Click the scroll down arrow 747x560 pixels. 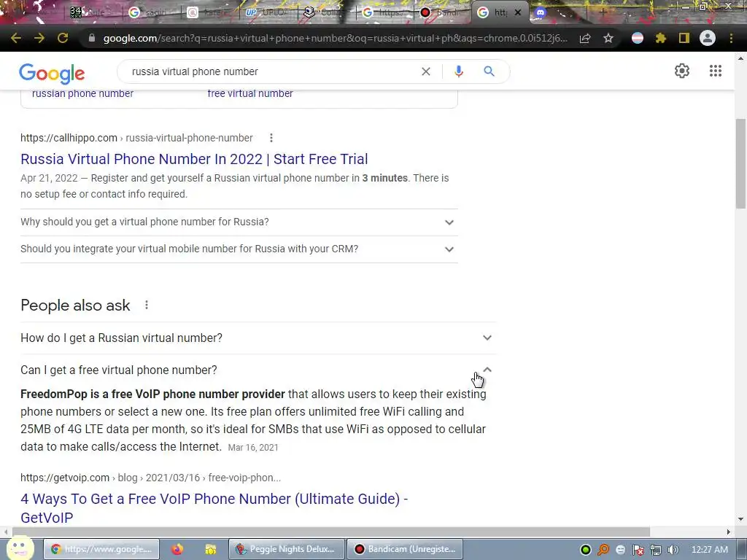(740, 519)
